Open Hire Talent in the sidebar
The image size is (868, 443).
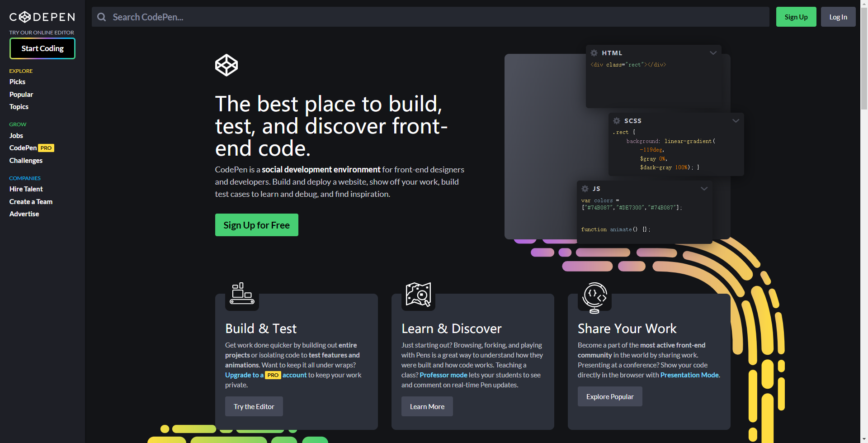coord(26,189)
